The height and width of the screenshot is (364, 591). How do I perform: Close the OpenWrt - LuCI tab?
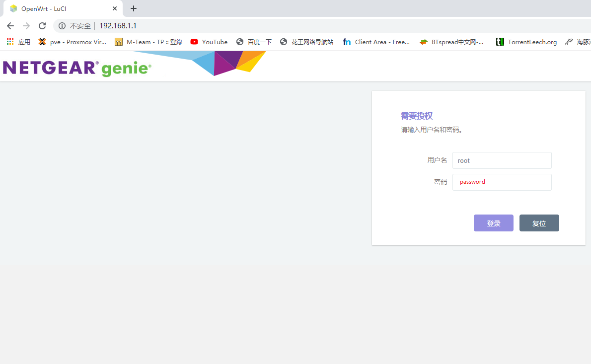pos(115,8)
